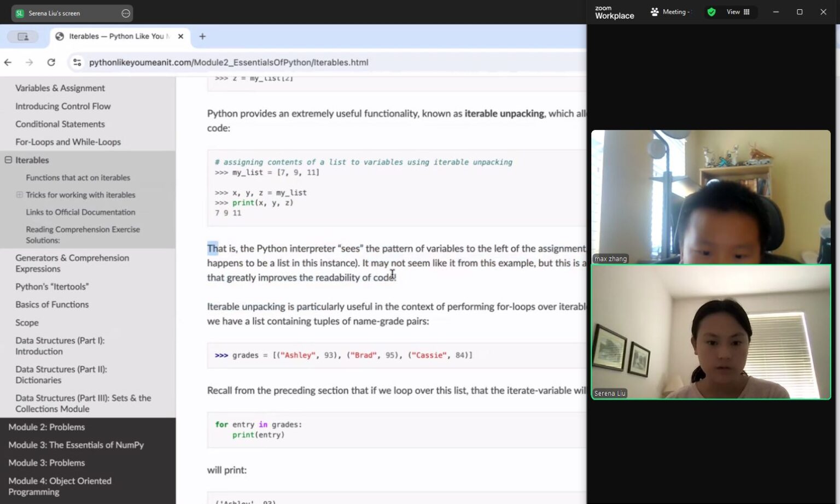Open the Zoom View layout menu
The height and width of the screenshot is (504, 840).
(738, 12)
